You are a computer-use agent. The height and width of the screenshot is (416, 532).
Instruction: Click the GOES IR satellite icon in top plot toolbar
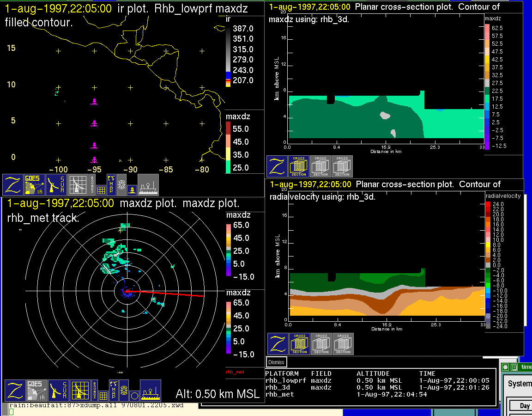click(35, 185)
